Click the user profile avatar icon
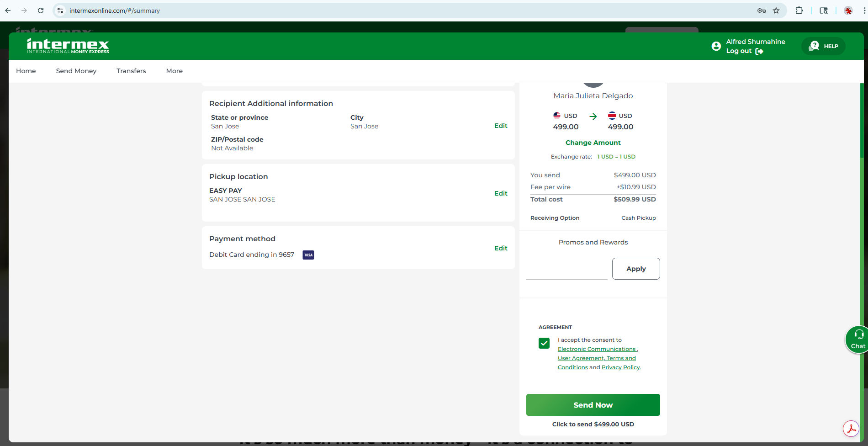Screen dimensions: 868x446 pyautogui.click(x=716, y=46)
